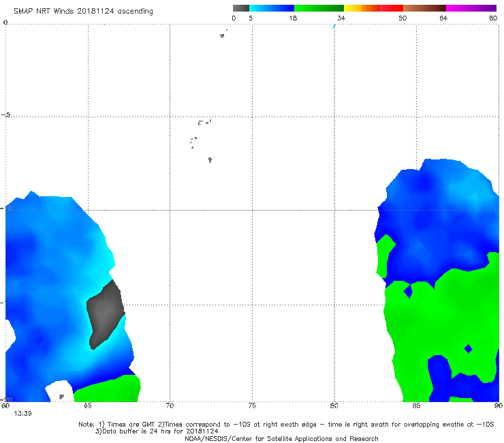The width and height of the screenshot is (504, 443).
Task: Click the title 'SMAP NRT Winds 20181124 ascending'
Action: pyautogui.click(x=83, y=12)
